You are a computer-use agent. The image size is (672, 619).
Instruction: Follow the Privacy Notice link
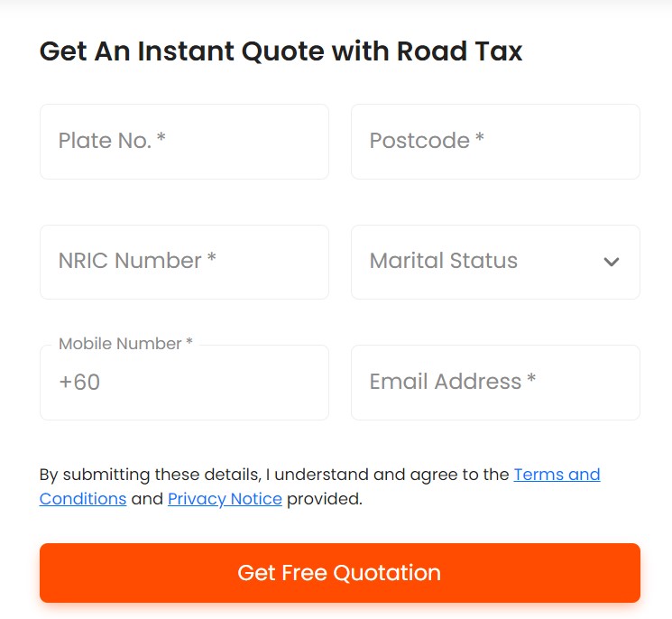point(225,499)
